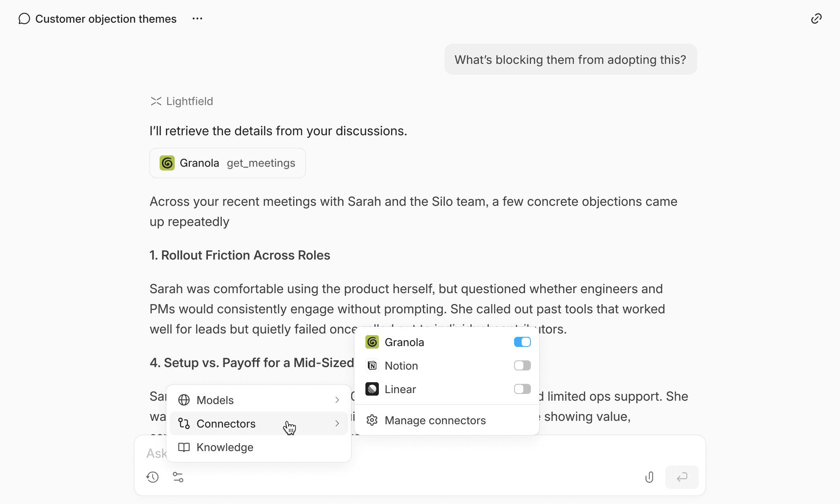Click the user message bubble about adopting
The height and width of the screenshot is (504, 840).
click(570, 60)
